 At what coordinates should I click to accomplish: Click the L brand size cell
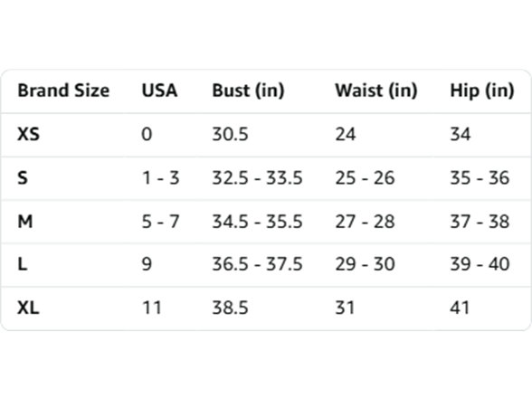tap(23, 264)
